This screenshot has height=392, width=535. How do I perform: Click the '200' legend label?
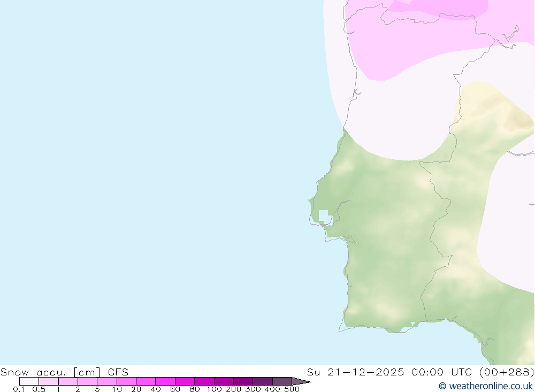click(233, 389)
